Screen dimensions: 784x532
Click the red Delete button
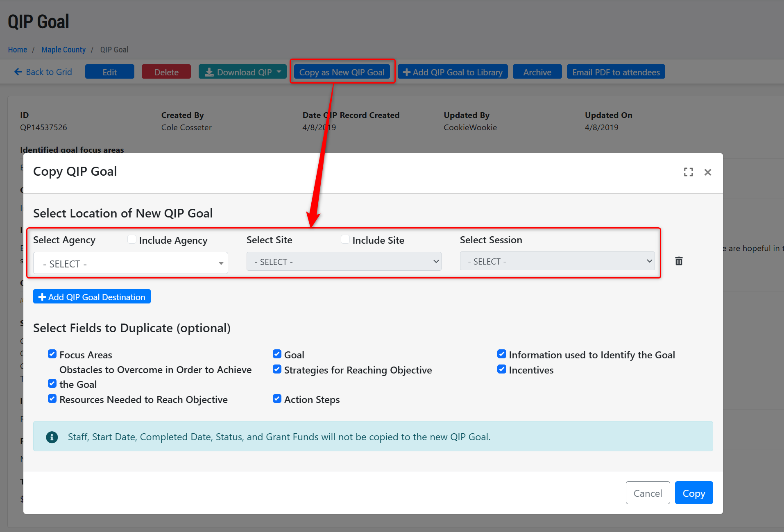(x=166, y=72)
